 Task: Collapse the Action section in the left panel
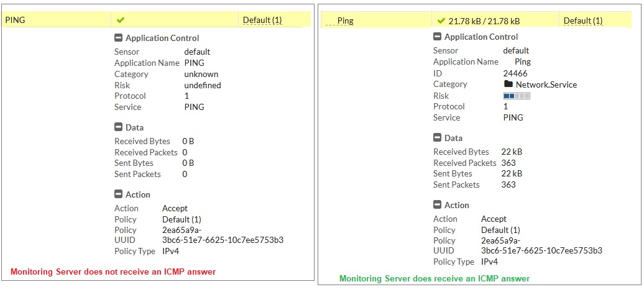pyautogui.click(x=118, y=194)
